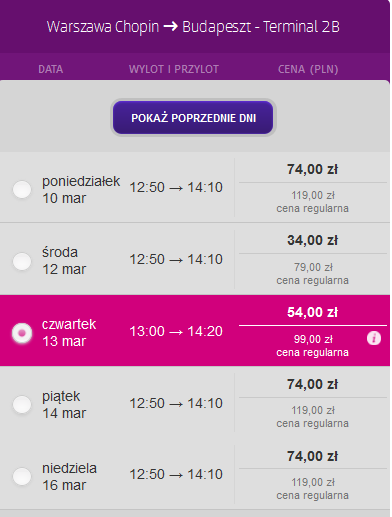This screenshot has height=517, width=392.
Task: Click the info icon on the czwartek fare
Action: pyautogui.click(x=374, y=338)
